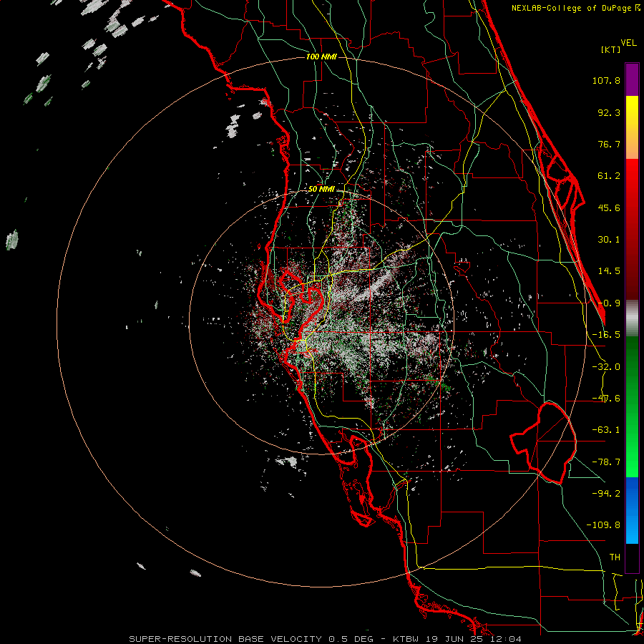
Task: Click the red segment of velocity color bar
Action: 632,229
